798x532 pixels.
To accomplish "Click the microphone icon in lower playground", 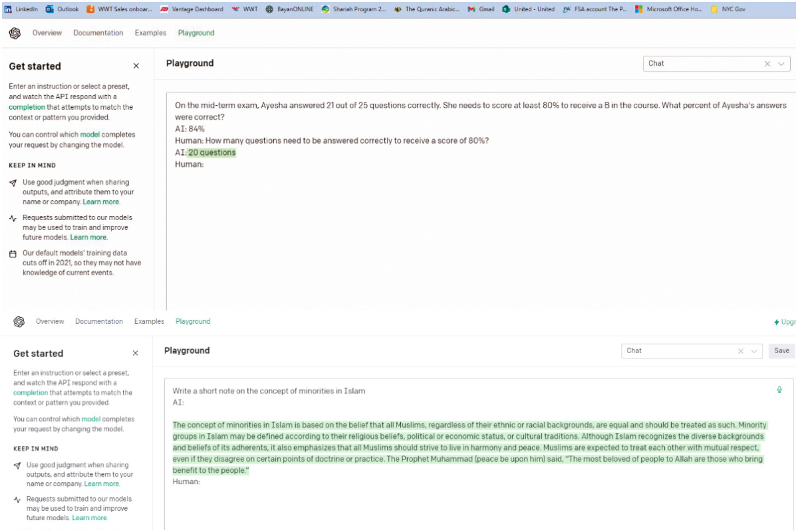I will point(779,390).
